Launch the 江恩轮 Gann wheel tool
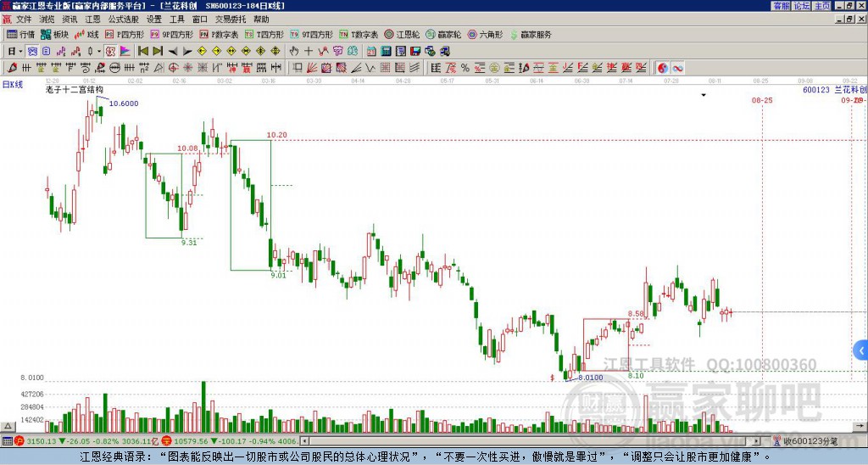Viewport: 868px width, 465px height. (x=402, y=34)
